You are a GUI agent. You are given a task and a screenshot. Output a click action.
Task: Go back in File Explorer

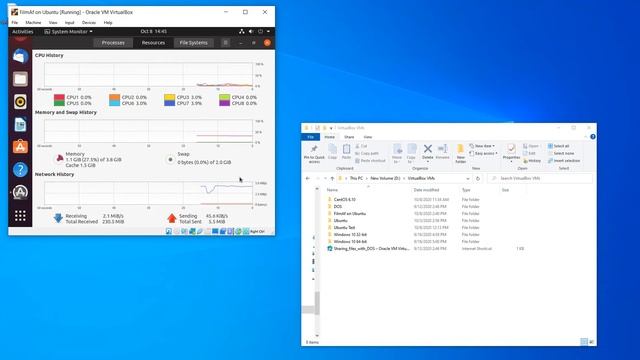click(x=308, y=178)
